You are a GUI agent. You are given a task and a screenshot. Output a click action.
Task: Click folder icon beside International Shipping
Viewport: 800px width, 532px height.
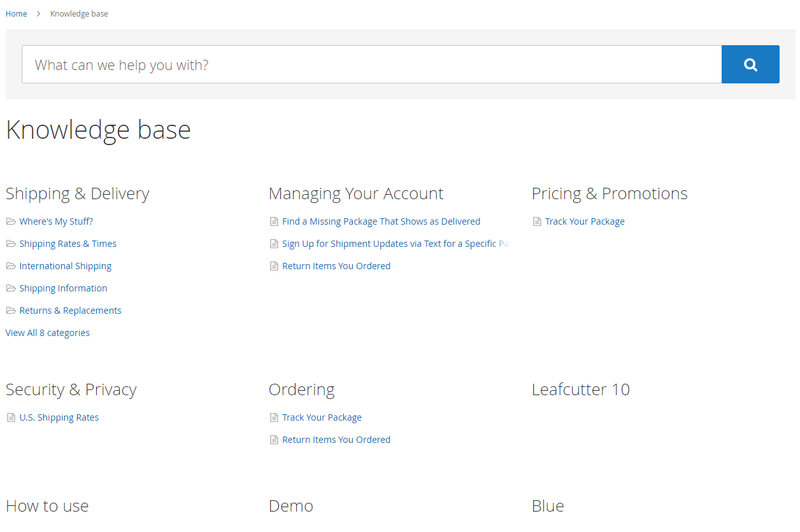coord(11,266)
